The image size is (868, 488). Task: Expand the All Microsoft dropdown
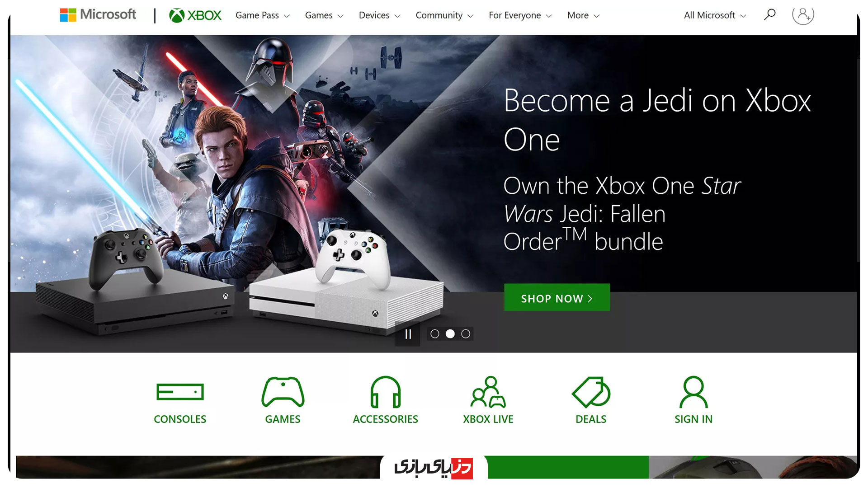715,15
